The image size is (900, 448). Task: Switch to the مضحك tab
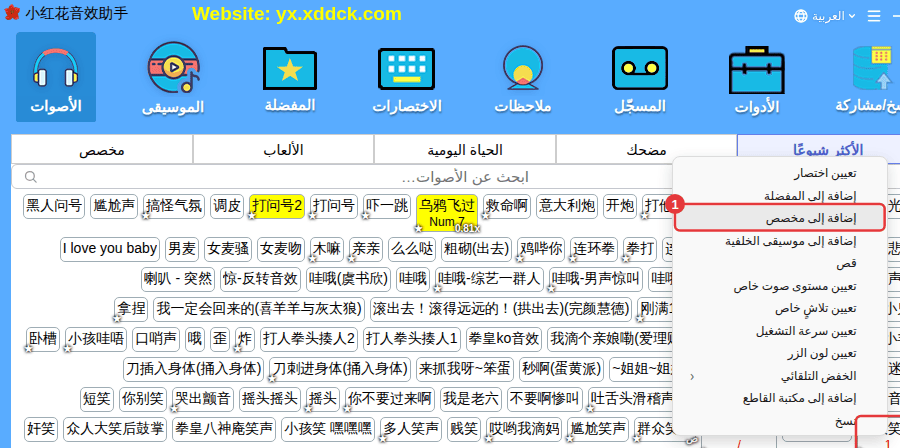(646, 150)
